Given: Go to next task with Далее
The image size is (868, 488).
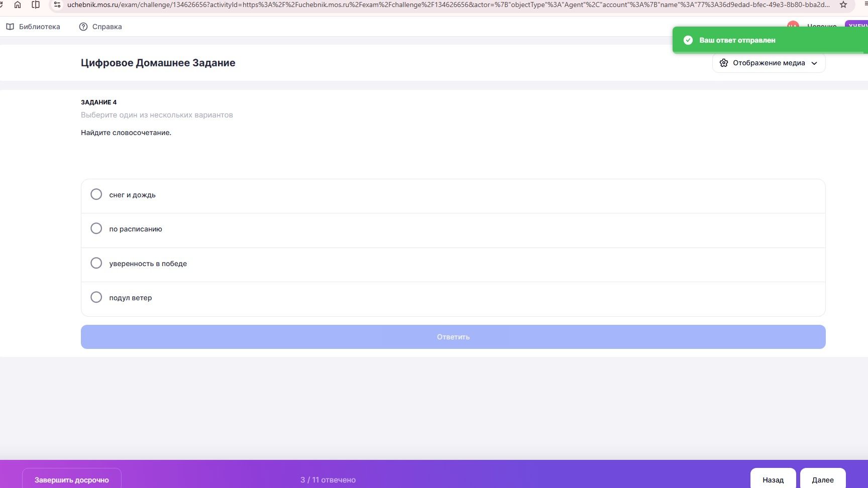Looking at the screenshot, I should (823, 479).
